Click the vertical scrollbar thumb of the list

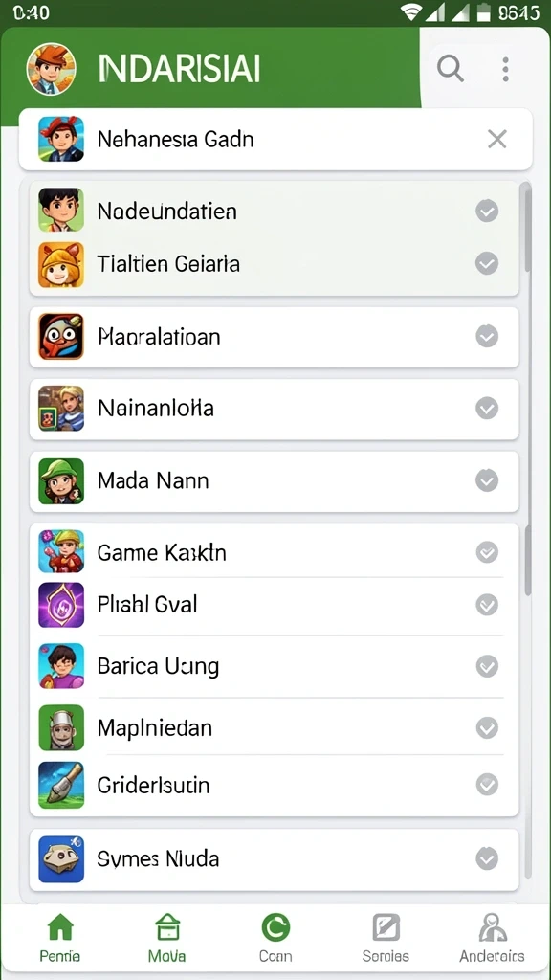click(528, 228)
